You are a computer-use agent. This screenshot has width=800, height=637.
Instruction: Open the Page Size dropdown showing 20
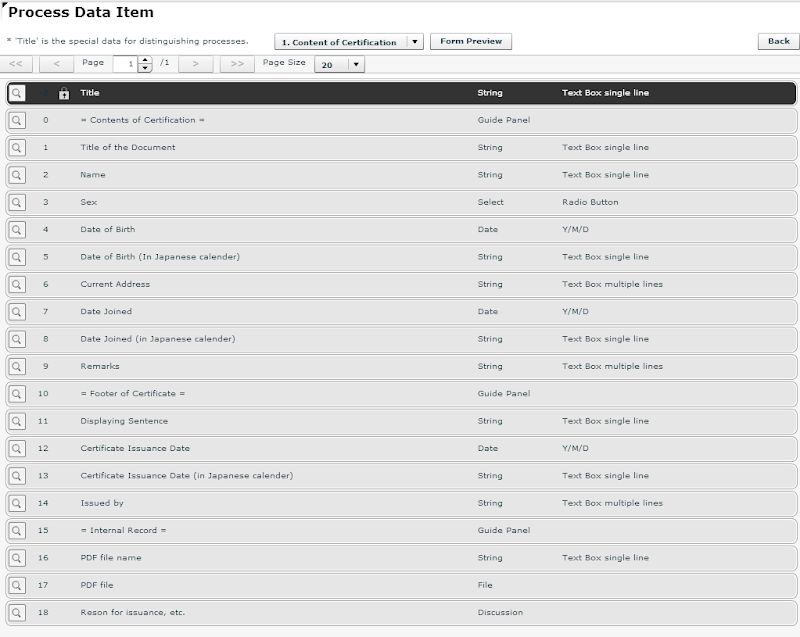[x=339, y=64]
